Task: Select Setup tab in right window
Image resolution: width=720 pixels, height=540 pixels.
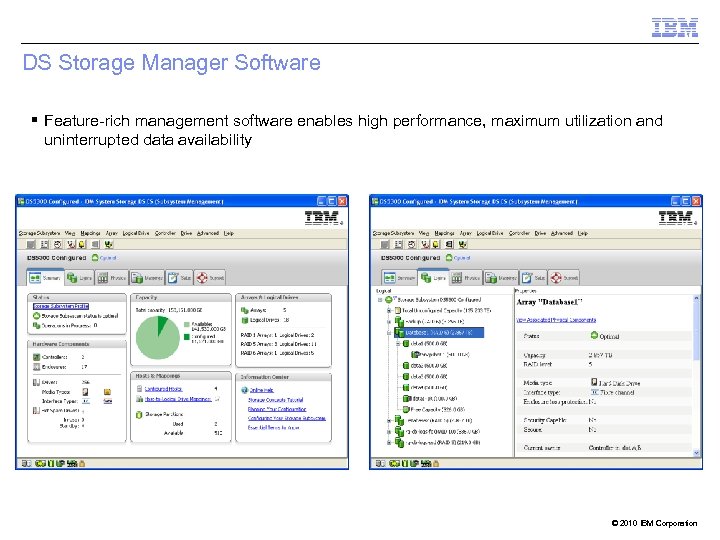Action: point(533,278)
